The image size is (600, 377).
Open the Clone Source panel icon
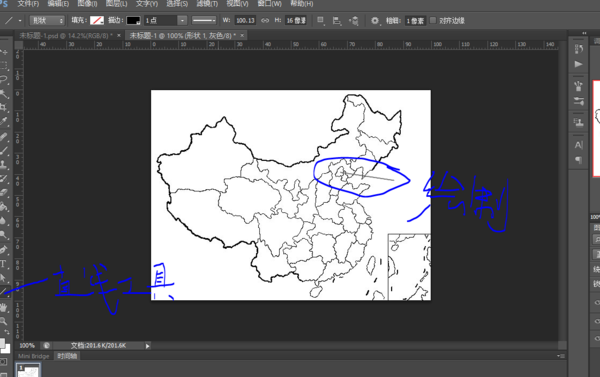click(x=579, y=122)
